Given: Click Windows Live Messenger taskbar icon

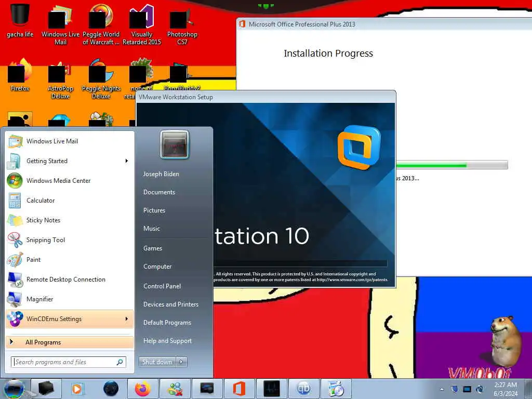Looking at the screenshot, I should point(176,389).
